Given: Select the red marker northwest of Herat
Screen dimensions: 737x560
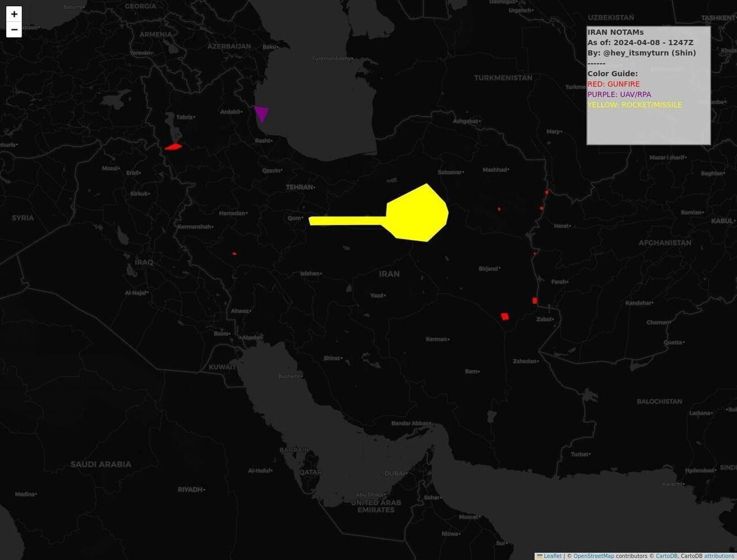Looking at the screenshot, I should (542, 208).
